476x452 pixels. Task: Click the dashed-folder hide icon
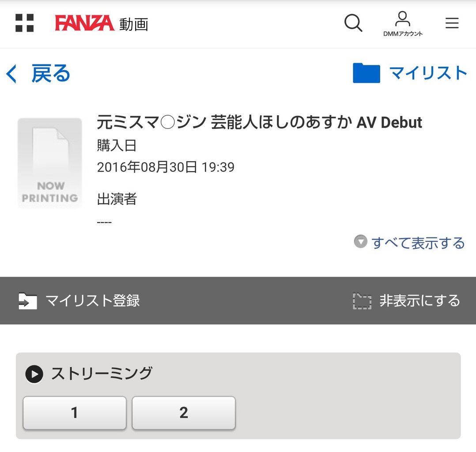pyautogui.click(x=362, y=301)
